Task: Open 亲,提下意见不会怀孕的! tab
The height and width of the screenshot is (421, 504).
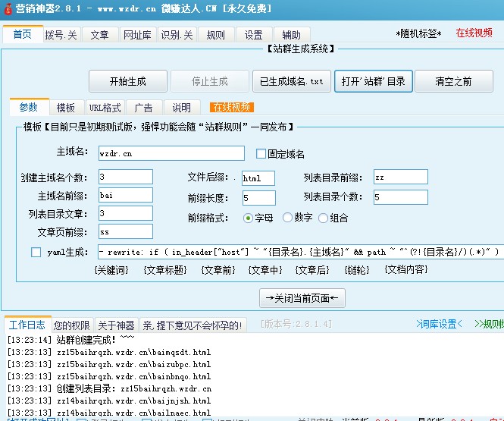Action: coord(193,325)
